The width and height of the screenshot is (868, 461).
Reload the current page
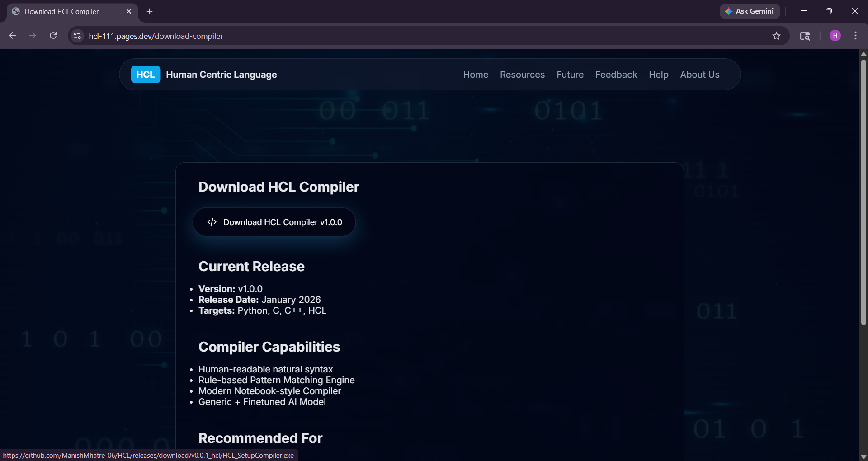[x=53, y=36]
